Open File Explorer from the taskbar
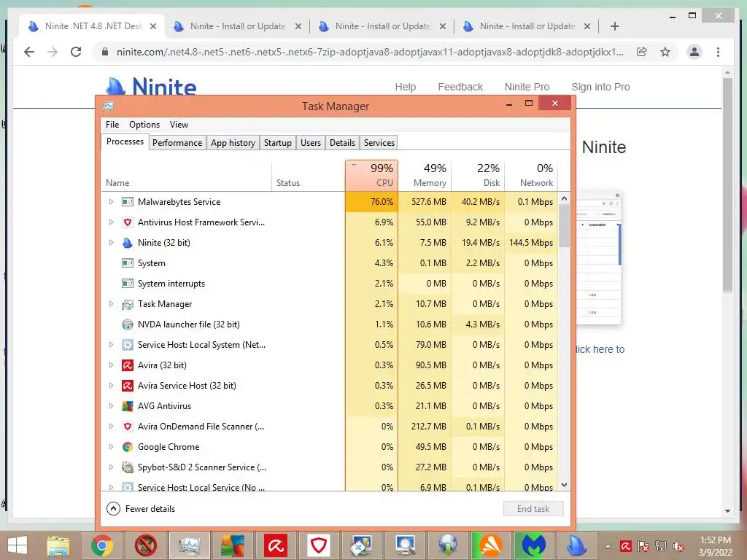The image size is (747, 560). 58,545
